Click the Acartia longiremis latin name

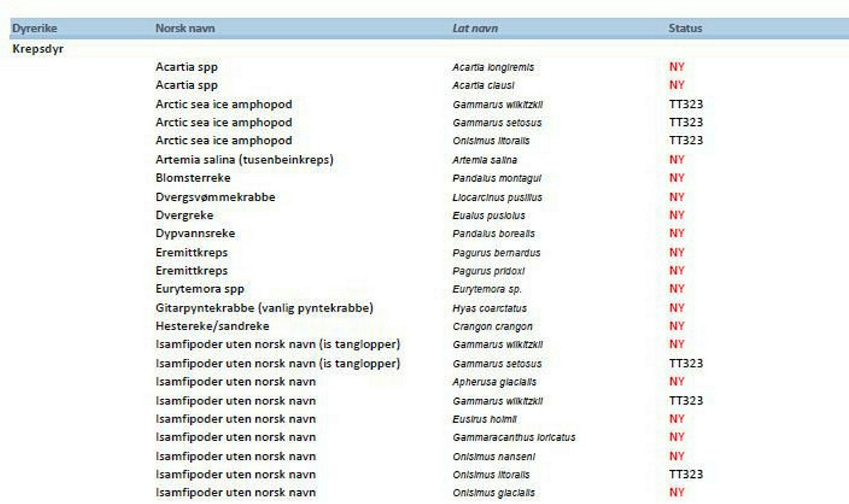tap(493, 67)
